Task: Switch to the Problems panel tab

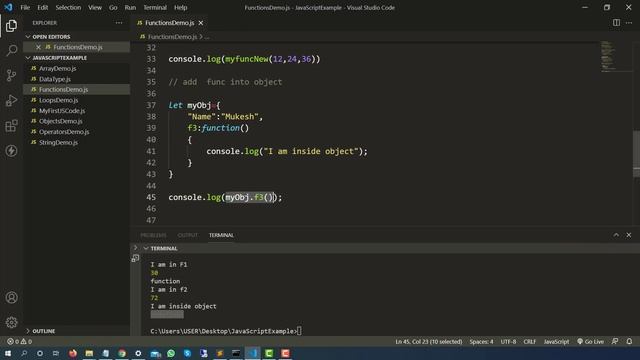Action: coord(153,235)
